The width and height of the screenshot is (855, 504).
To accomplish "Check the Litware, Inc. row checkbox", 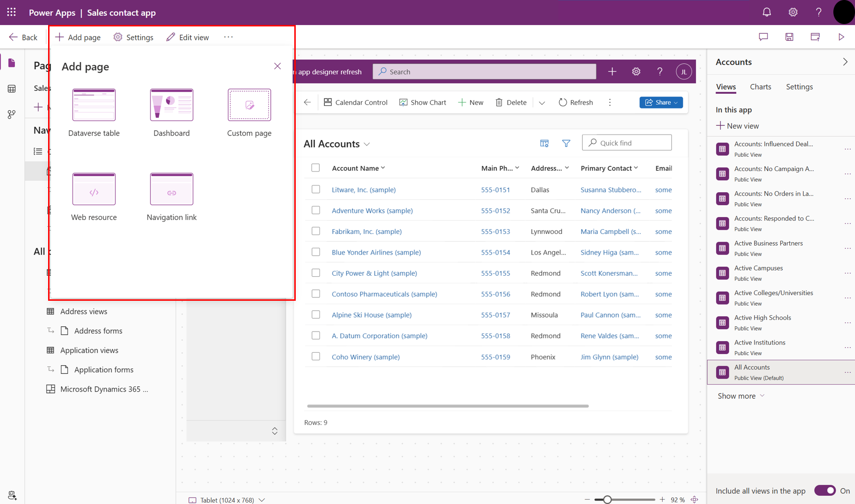I will coord(315,189).
